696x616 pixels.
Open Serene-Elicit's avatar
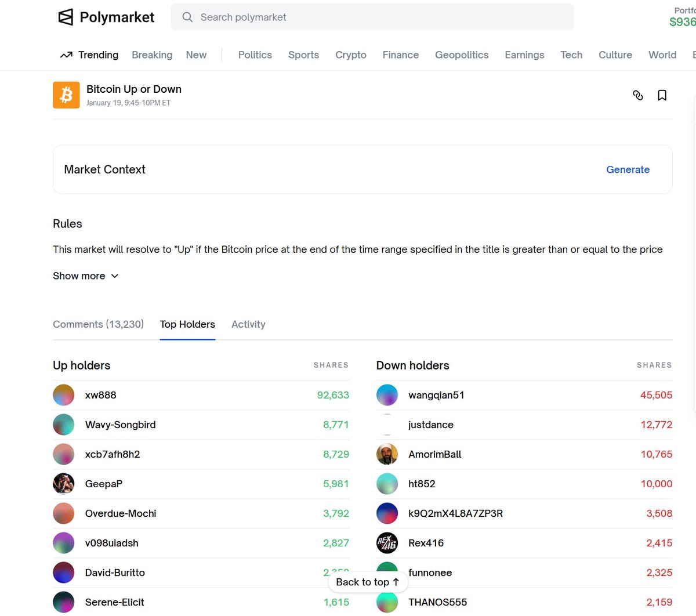(64, 602)
